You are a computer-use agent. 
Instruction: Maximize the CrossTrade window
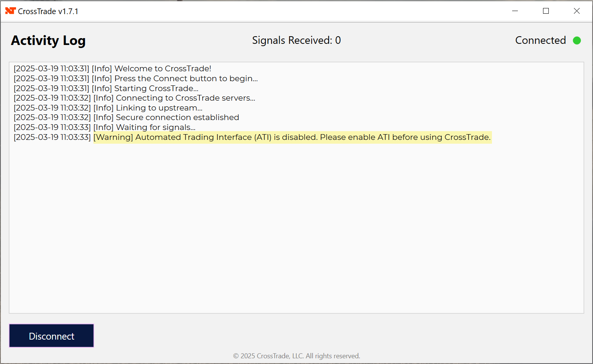tap(546, 11)
